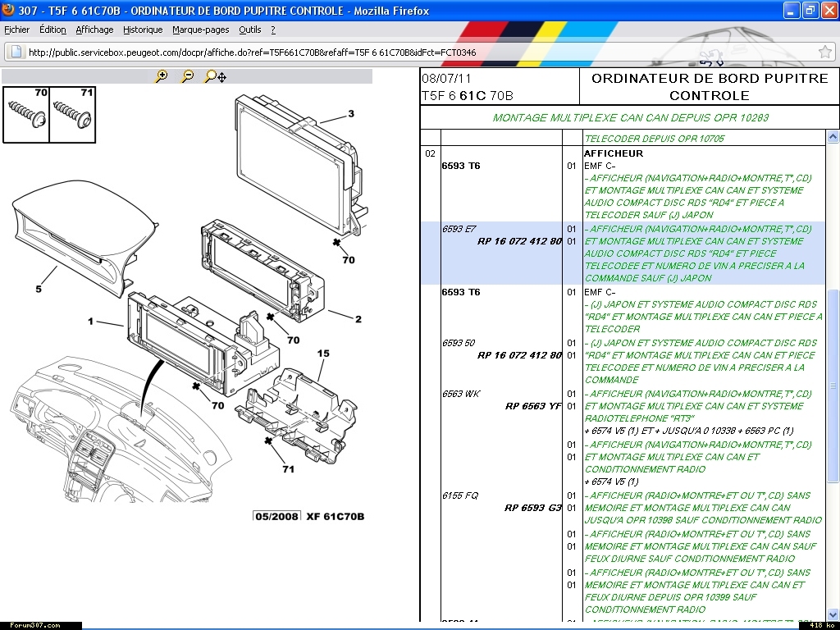Open the Outils menu

(x=249, y=30)
